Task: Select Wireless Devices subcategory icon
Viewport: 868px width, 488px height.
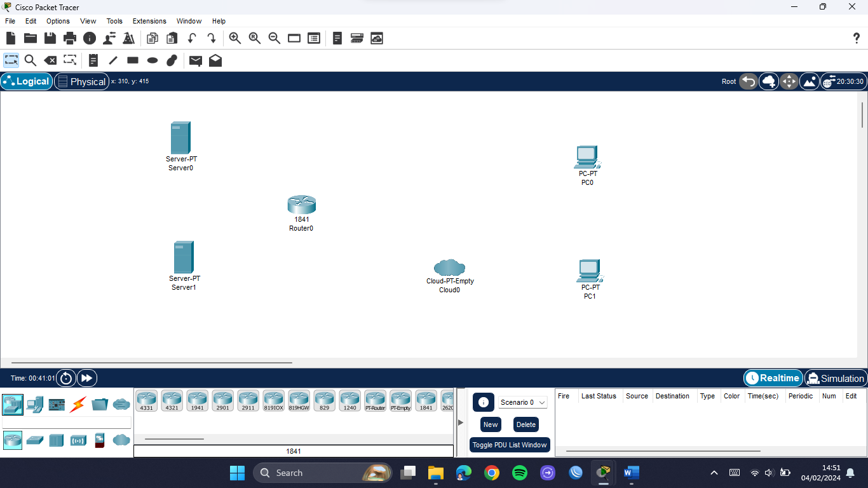Action: [78, 440]
